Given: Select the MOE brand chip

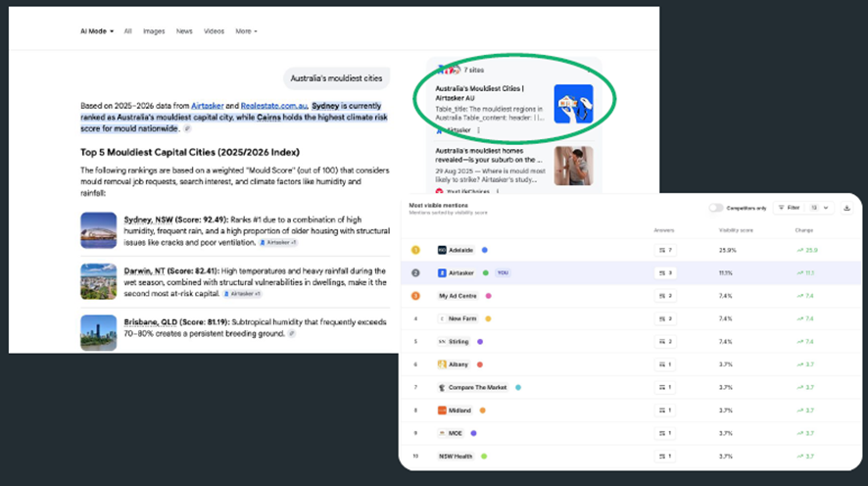Looking at the screenshot, I should point(450,433).
